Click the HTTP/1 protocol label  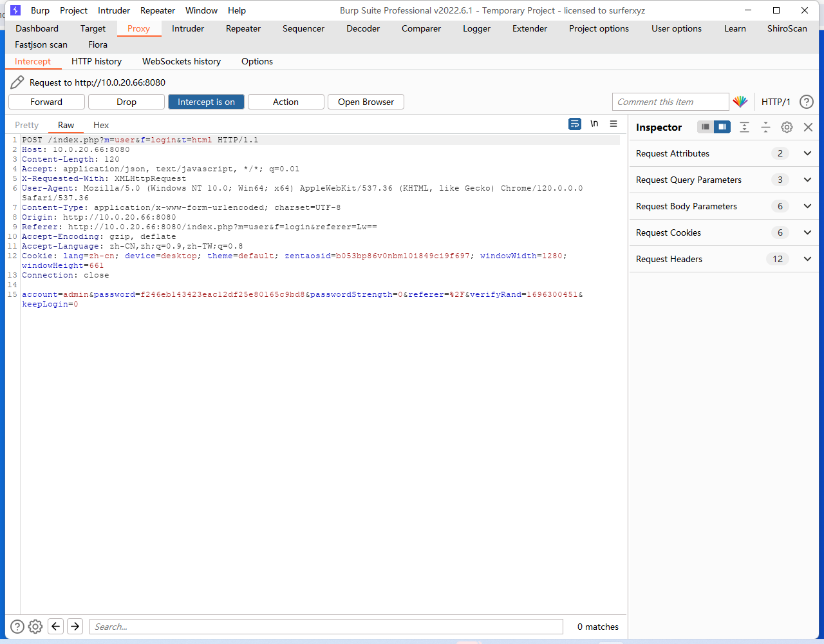pos(776,102)
